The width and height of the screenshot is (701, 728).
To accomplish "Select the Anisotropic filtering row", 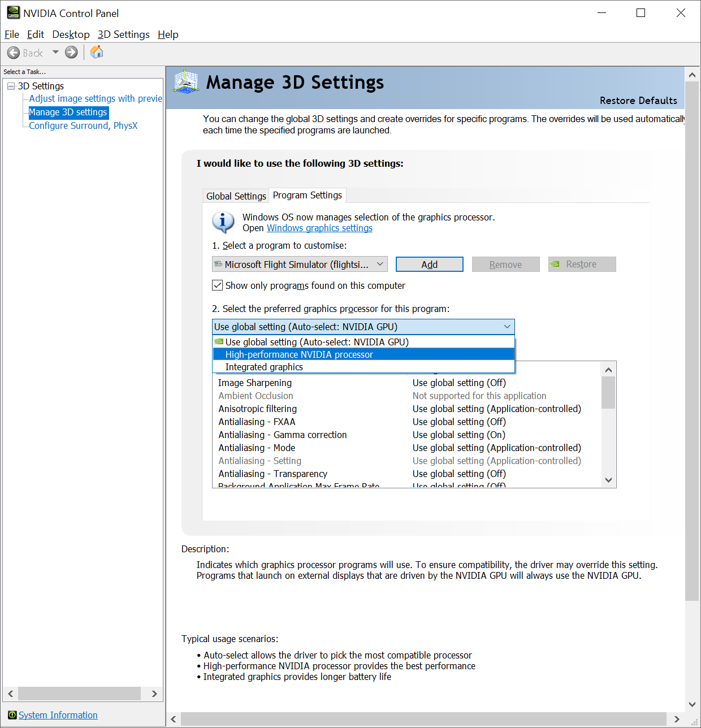I will (406, 409).
